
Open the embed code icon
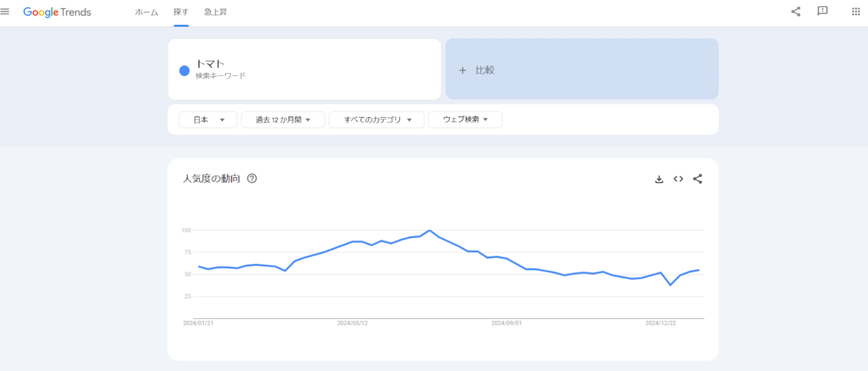tap(678, 179)
